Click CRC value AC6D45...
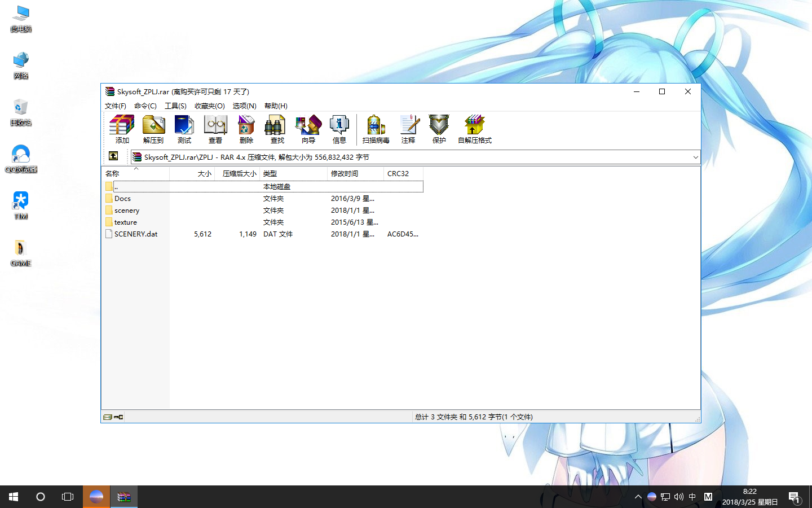 point(403,234)
